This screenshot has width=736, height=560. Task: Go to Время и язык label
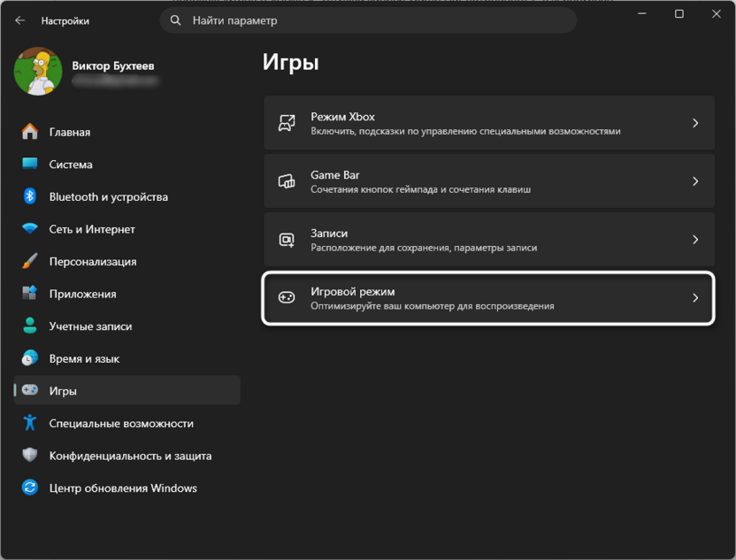point(85,359)
